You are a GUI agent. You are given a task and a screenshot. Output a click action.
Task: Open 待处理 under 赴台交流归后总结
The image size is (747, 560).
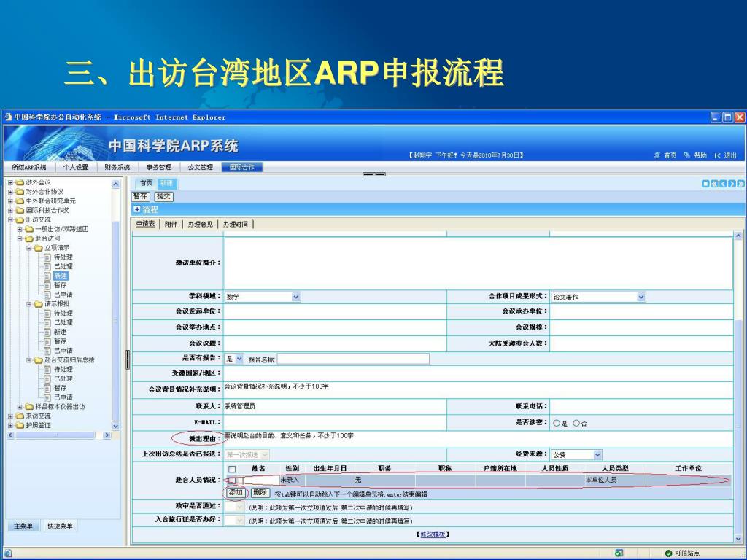(x=63, y=369)
